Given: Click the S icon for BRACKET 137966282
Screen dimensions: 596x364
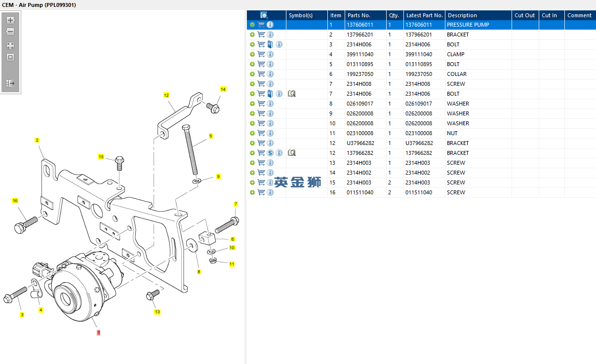Looking at the screenshot, I should pos(270,153).
